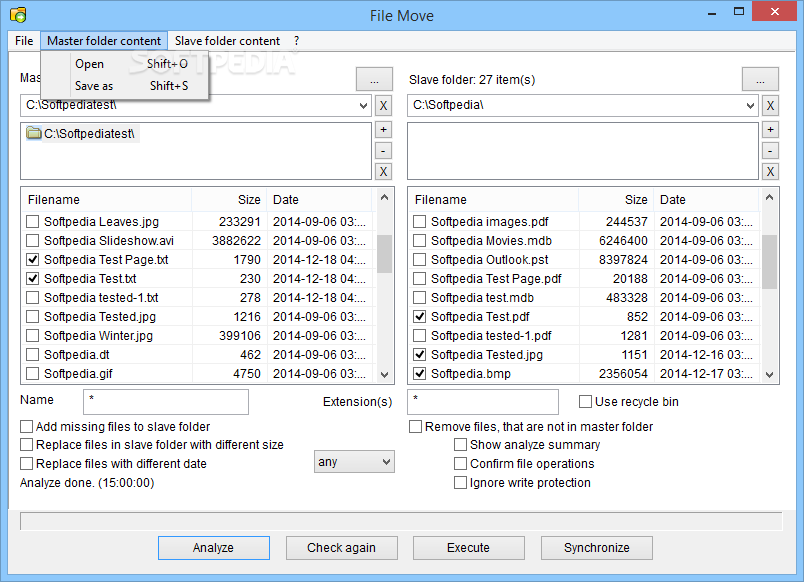Clear the slave folder list with X button
Viewport: 804px width, 582px height.
tap(770, 171)
